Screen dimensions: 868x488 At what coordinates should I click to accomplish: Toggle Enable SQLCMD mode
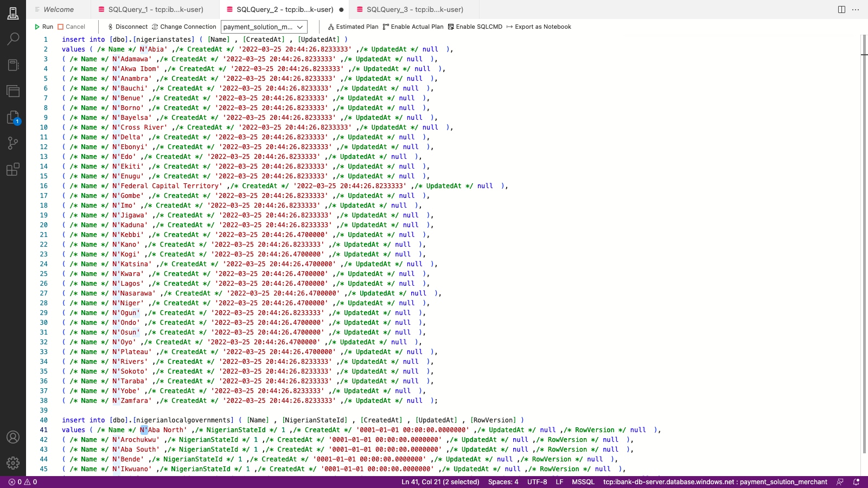tap(475, 27)
